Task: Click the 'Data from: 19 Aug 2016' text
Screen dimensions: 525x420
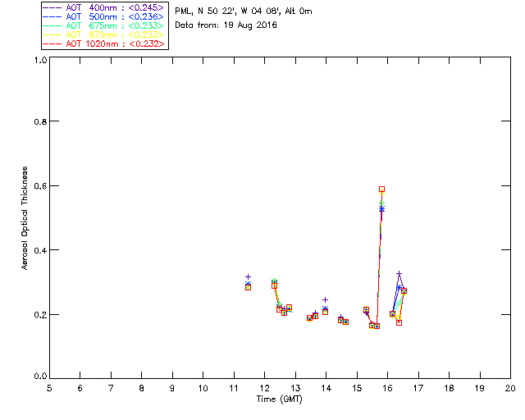Action: point(226,25)
